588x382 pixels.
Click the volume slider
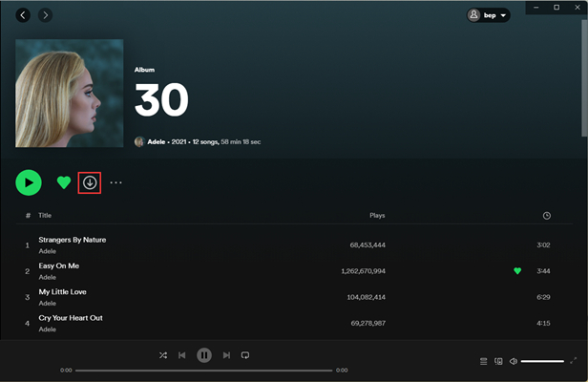(542, 361)
